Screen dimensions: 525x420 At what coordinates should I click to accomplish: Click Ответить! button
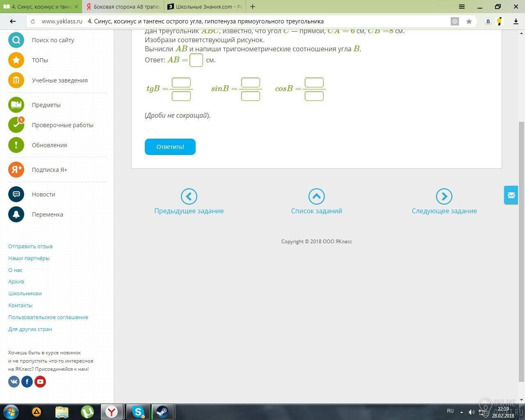pos(170,147)
